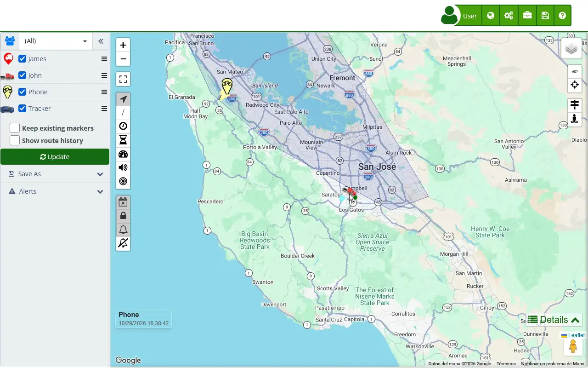Open the Phone row hamburger menu

click(x=104, y=92)
